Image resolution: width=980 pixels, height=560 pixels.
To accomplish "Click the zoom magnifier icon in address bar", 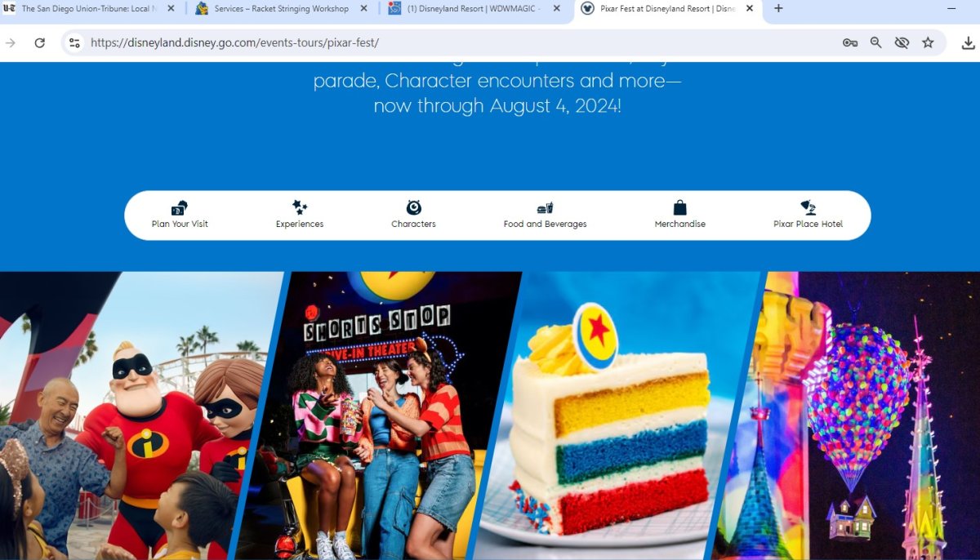I will point(875,42).
